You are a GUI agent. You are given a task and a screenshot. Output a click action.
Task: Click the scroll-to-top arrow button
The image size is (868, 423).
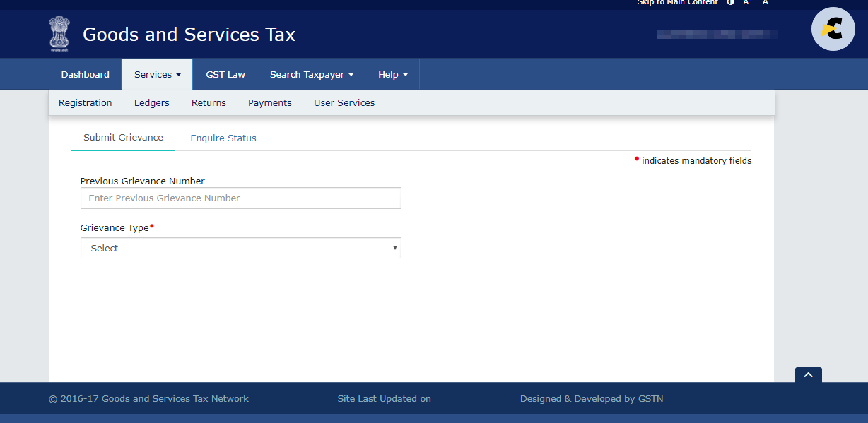[x=808, y=376]
